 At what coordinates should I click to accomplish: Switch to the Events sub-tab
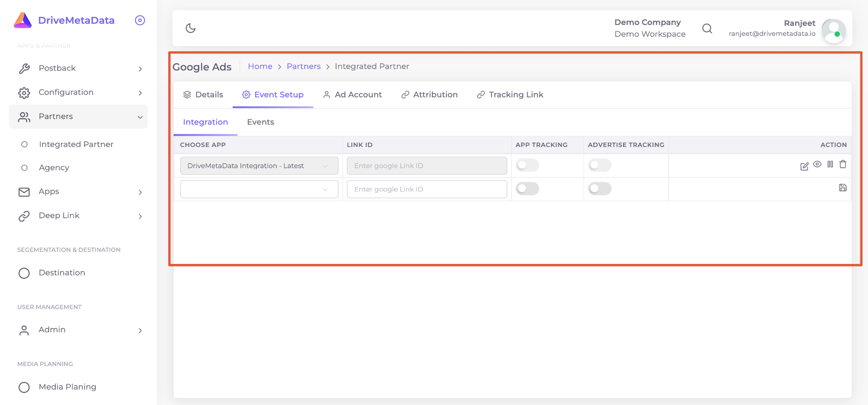[261, 122]
